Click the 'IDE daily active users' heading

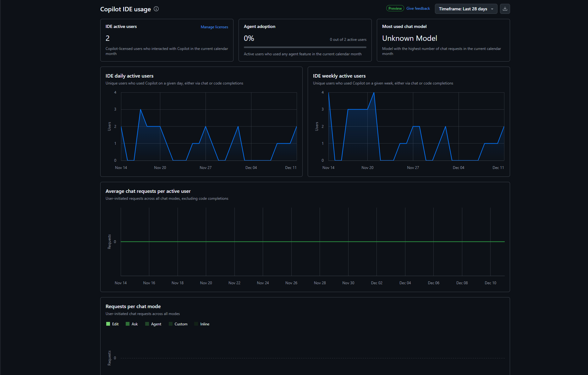tap(129, 76)
